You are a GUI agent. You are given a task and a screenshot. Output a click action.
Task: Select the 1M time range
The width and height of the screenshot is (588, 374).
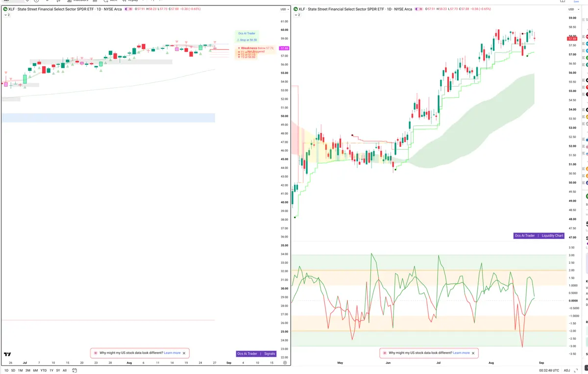click(20, 371)
